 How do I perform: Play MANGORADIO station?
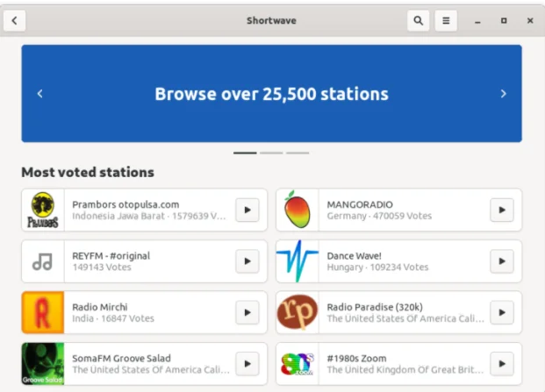tap(501, 210)
